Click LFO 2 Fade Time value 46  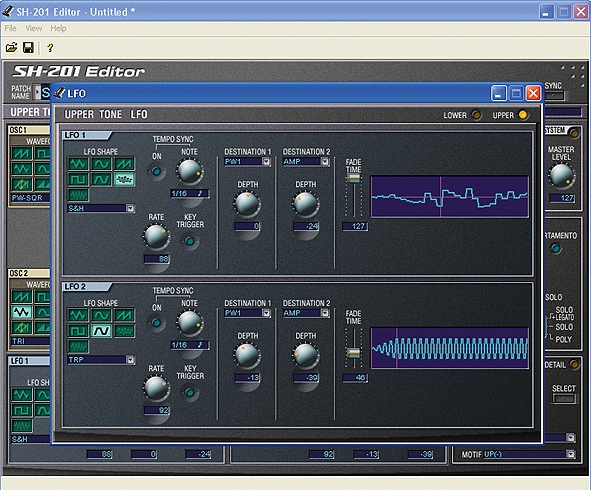[x=355, y=377]
